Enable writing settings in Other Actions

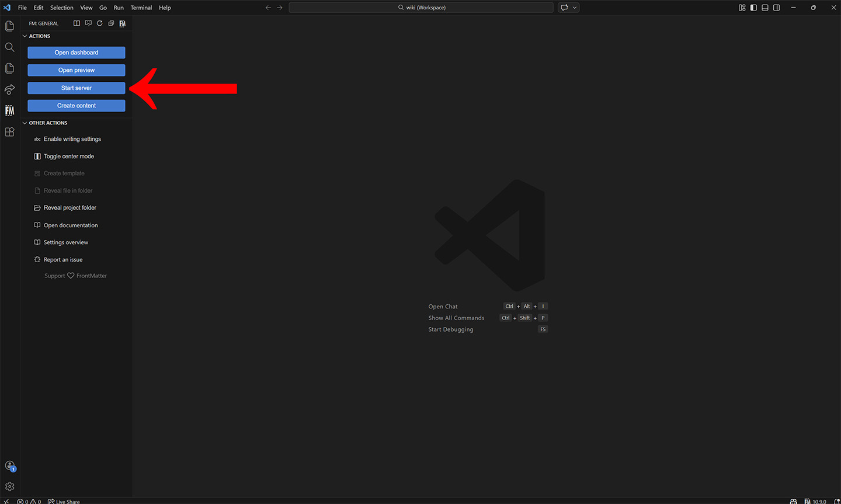tap(67, 139)
